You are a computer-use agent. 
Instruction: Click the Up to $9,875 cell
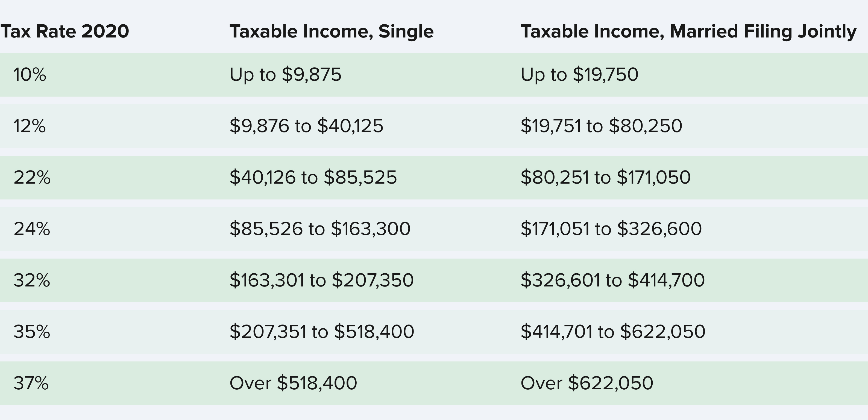[x=285, y=74]
